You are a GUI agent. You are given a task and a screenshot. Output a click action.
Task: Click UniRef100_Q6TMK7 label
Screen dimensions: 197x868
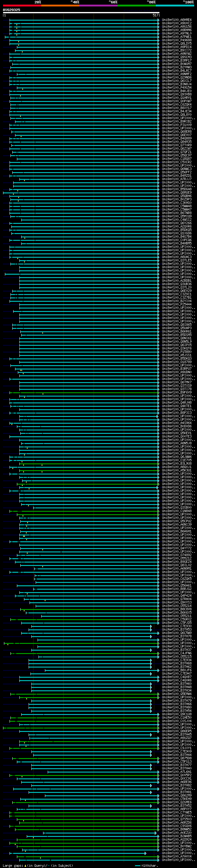[x=177, y=382]
